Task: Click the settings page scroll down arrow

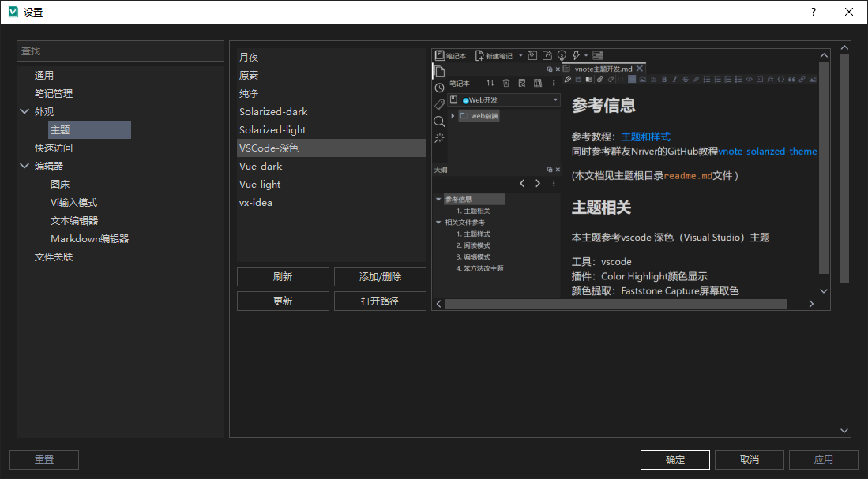Action: coord(844,431)
